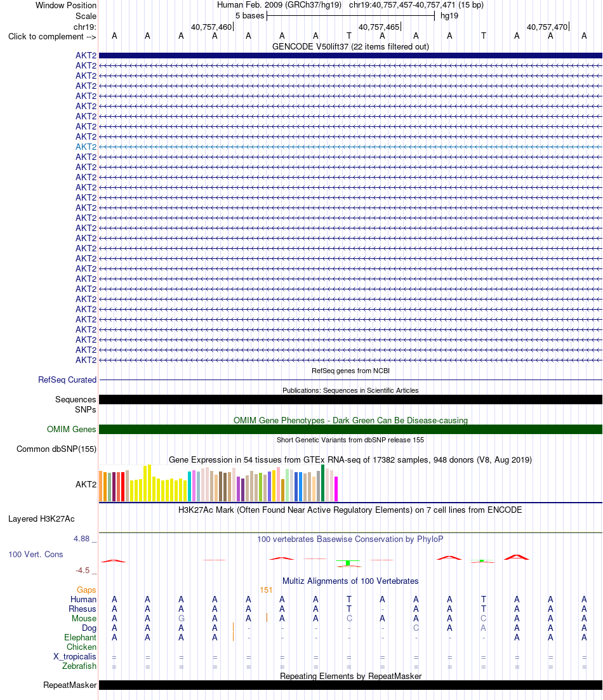Click 'Short Genetic Variants from dbSNP release 155'

point(350,440)
